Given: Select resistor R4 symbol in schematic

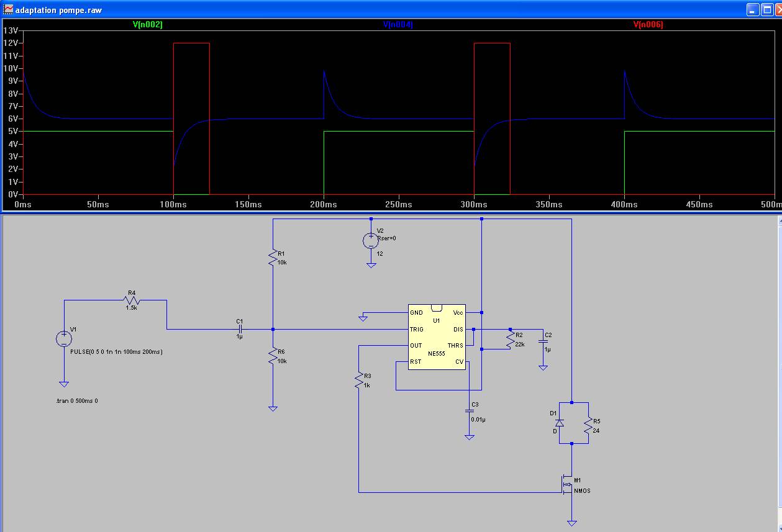Looking at the screenshot, I should point(132,300).
